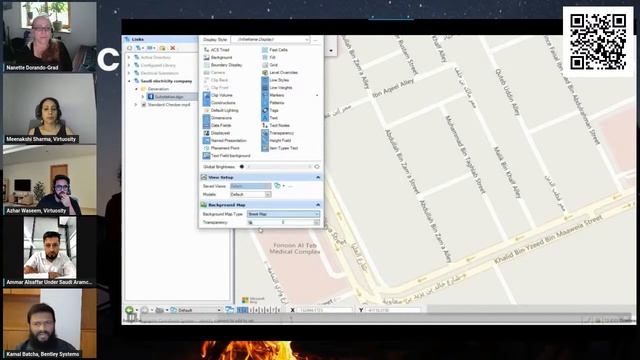Click the Line Weights icon
640x360 pixels.
(x=265, y=88)
